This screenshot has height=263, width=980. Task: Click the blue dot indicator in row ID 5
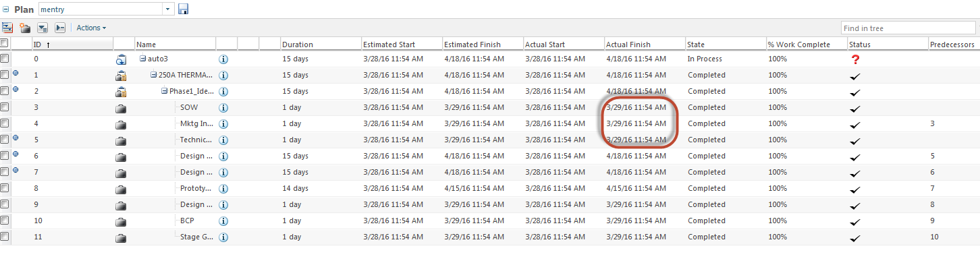coord(16,138)
